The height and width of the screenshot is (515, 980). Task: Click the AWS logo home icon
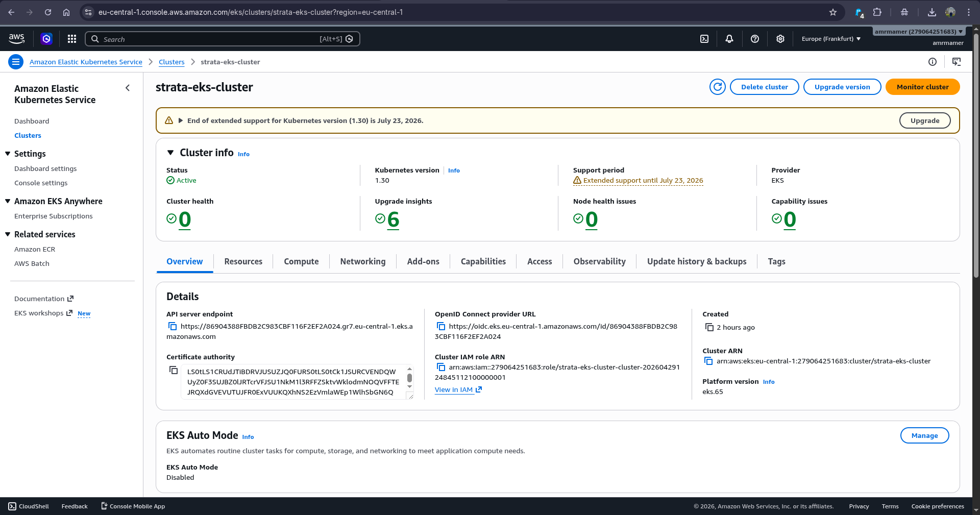pos(16,39)
